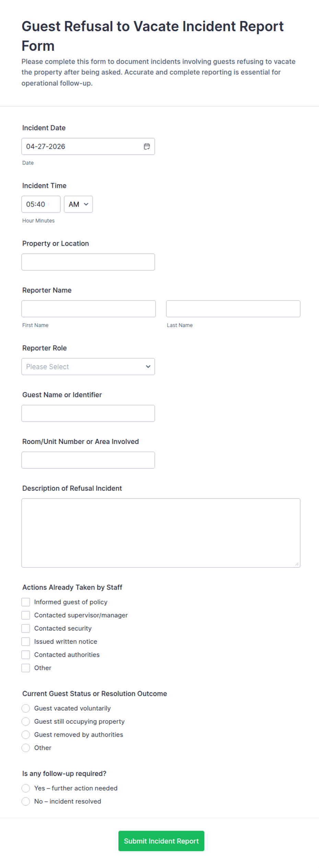Click Submit Incident Report

point(161,841)
